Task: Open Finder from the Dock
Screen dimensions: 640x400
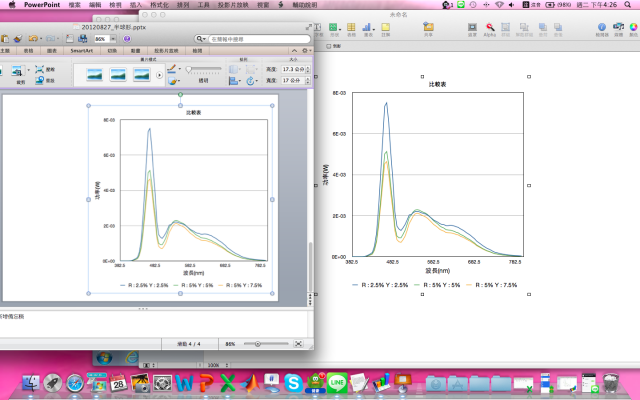Action: 31,383
